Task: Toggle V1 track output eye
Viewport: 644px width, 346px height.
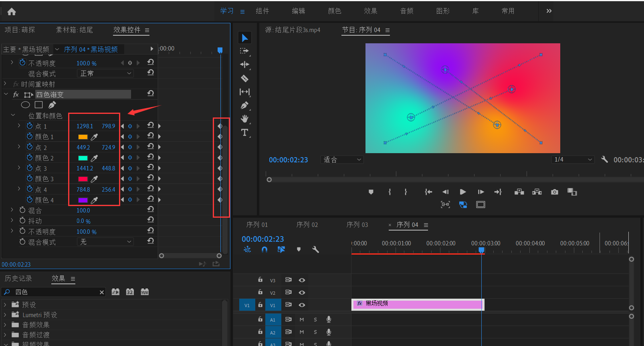Action: (x=302, y=305)
